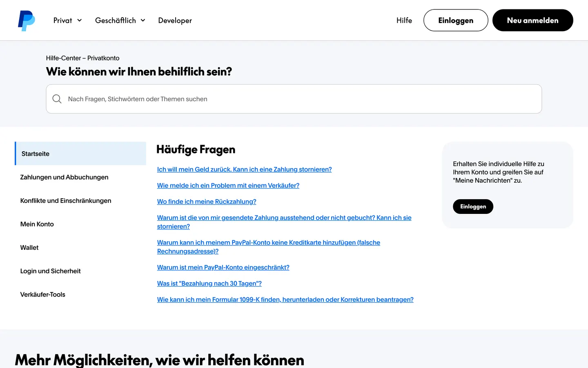Open 'Formular 1099-K' question link
This screenshot has width=588, height=368.
click(285, 300)
